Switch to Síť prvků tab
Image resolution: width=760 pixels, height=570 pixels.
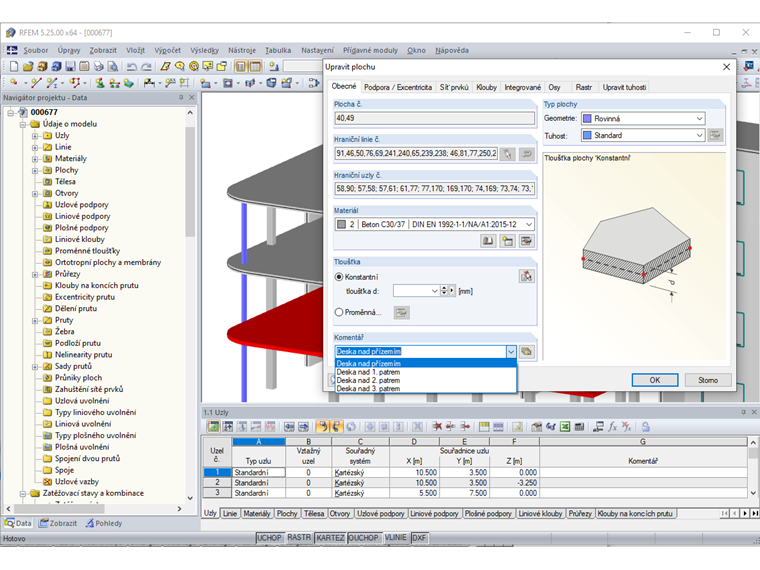454,87
